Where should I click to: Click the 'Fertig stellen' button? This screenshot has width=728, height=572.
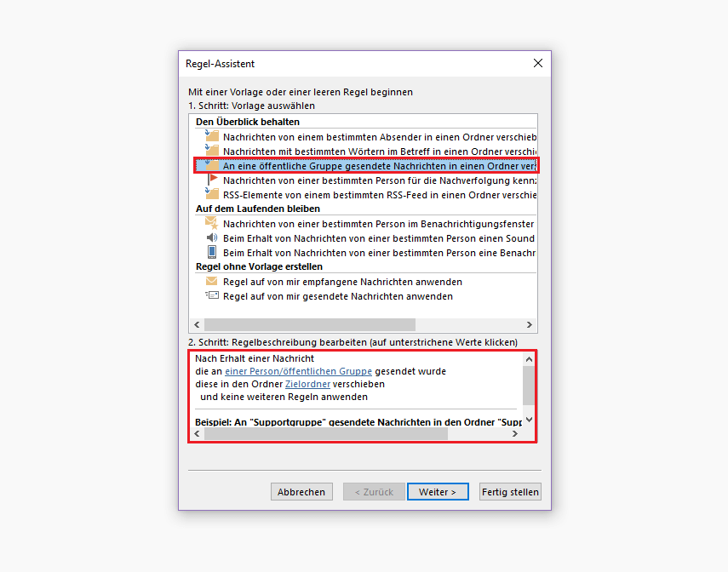coord(510,492)
